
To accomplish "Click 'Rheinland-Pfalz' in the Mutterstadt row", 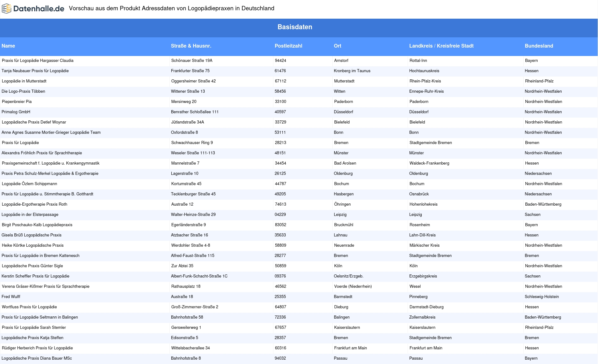I will 539,81.
